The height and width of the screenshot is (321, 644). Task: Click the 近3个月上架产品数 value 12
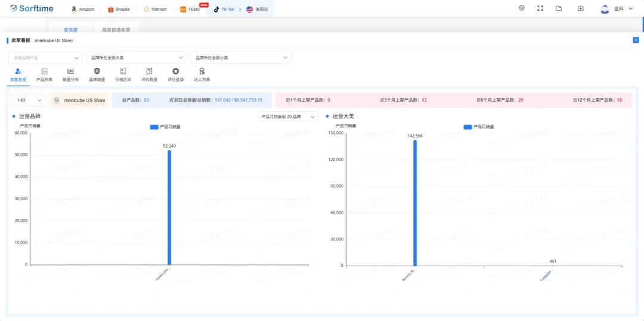pyautogui.click(x=424, y=100)
